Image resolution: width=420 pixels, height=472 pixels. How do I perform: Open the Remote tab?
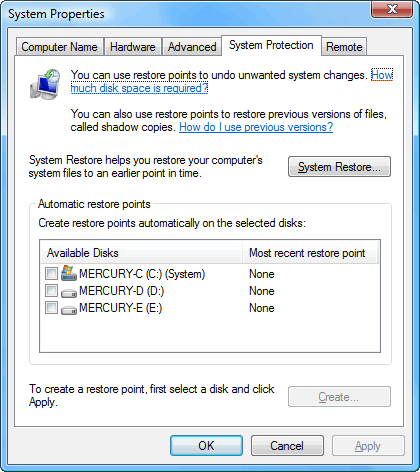click(x=344, y=47)
